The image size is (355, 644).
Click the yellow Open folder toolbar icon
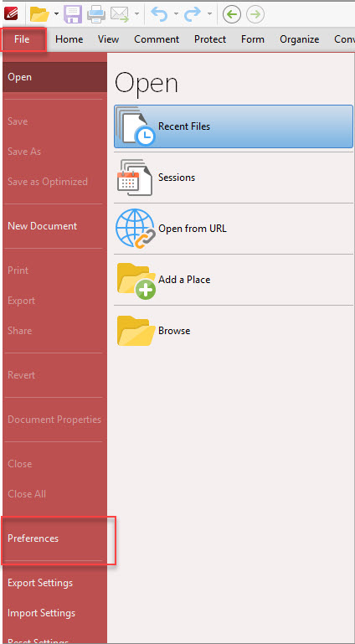(40, 14)
